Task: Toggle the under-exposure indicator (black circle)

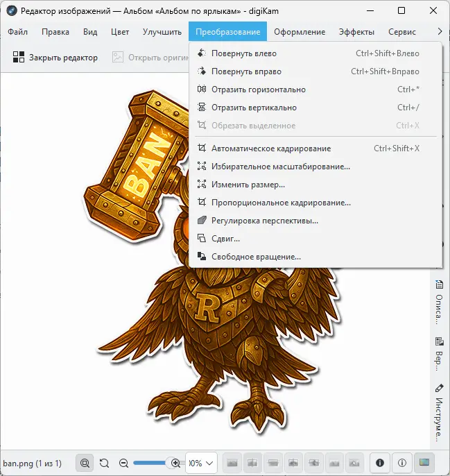Action: tap(379, 463)
